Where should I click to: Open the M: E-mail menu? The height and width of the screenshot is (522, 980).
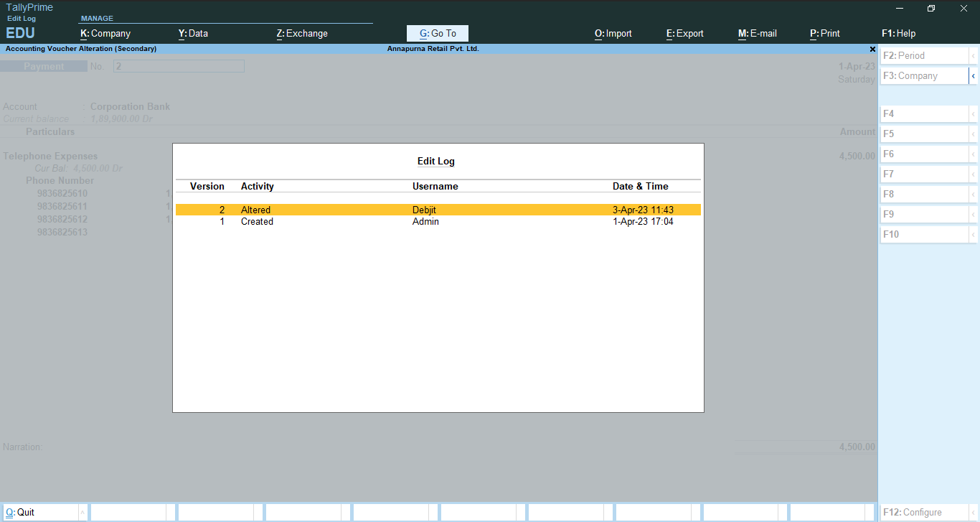coord(758,33)
